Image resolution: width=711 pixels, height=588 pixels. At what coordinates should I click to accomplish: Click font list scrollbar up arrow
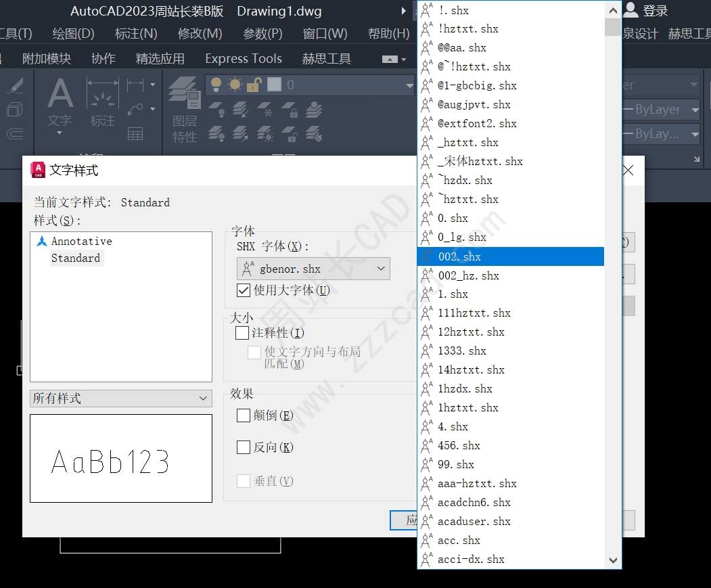click(x=613, y=10)
